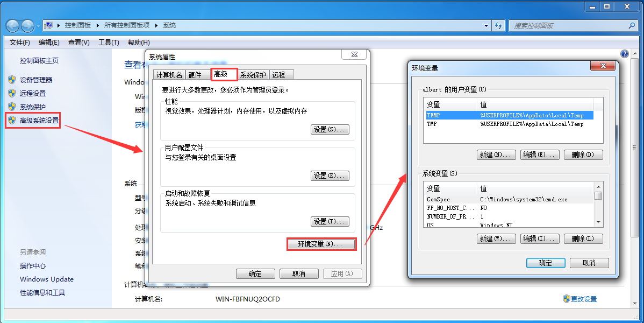Click the shield icon beside 高级系统设置
This screenshot has height=323, width=644.
(x=12, y=121)
